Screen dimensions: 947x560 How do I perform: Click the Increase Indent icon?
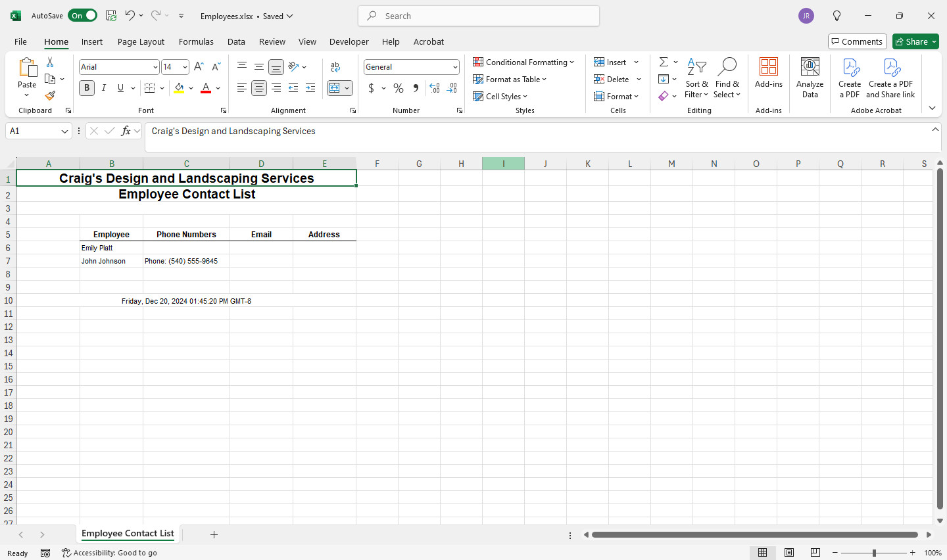tap(310, 88)
